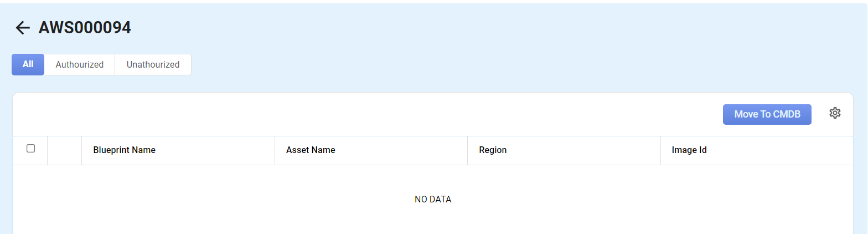Switch to the All tab
Viewport: 868px width, 234px height.
pos(28,64)
